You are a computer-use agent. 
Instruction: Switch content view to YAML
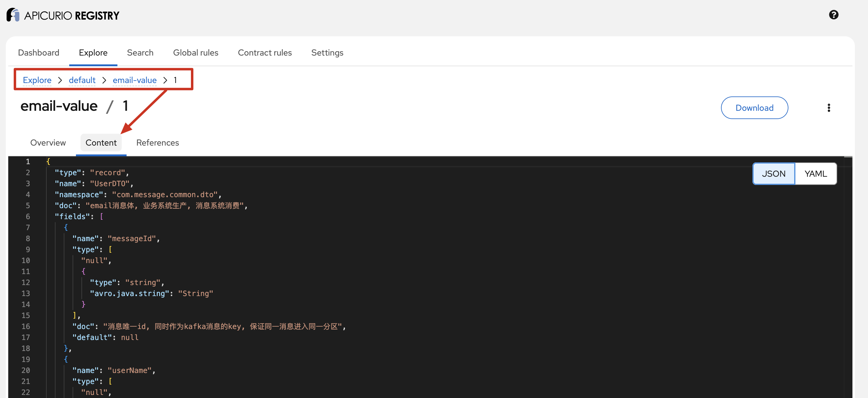pyautogui.click(x=816, y=174)
